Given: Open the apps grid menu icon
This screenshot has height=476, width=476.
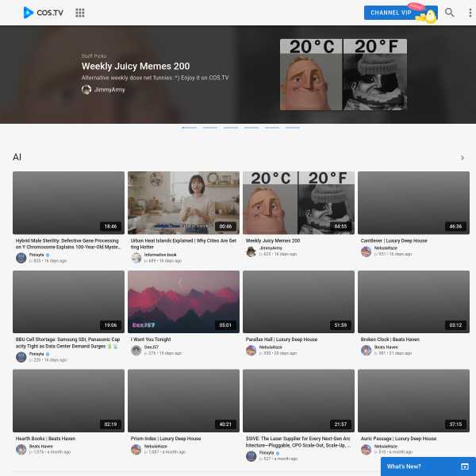Looking at the screenshot, I should click(x=80, y=13).
